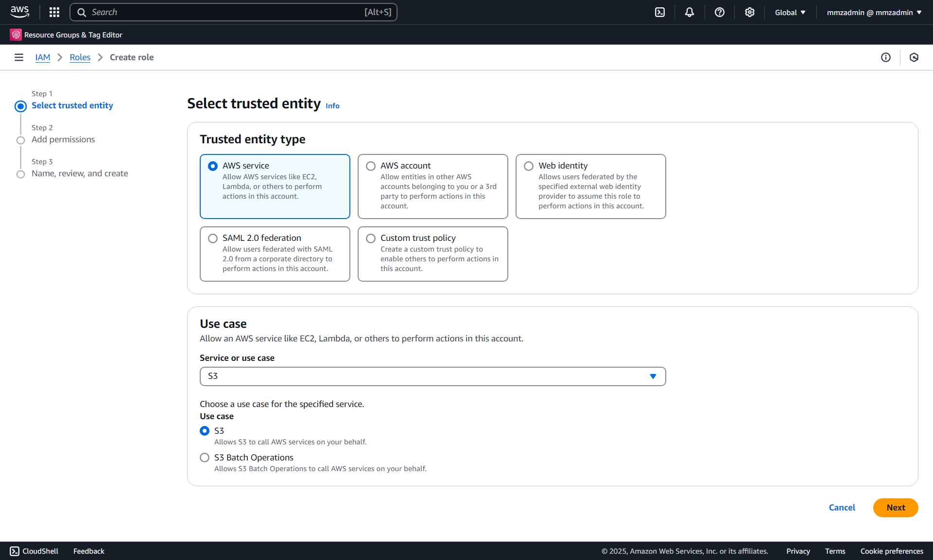Select Custom trust policy option

371,238
